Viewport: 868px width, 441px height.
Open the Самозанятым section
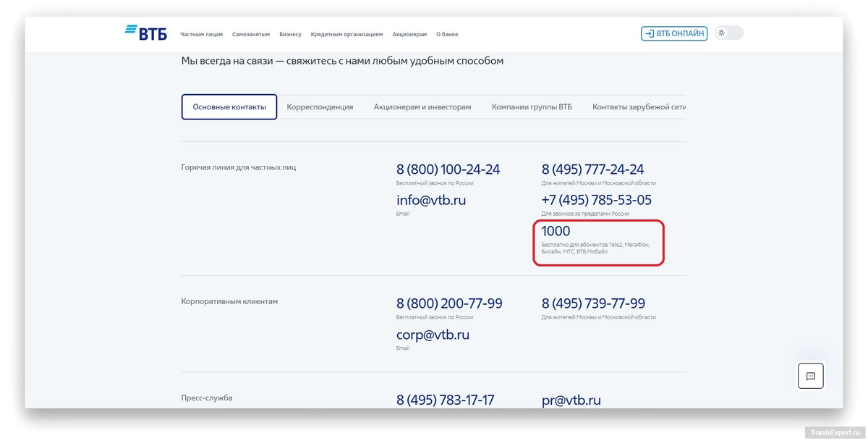point(250,33)
